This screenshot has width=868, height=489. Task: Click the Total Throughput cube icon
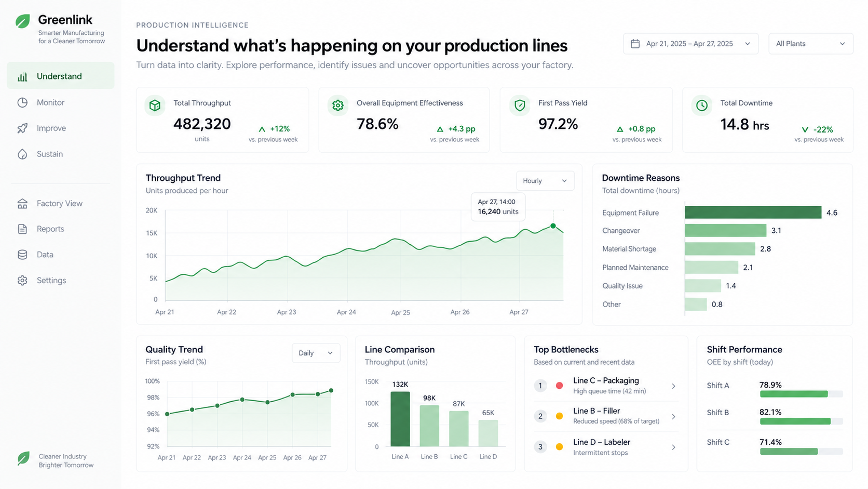click(x=155, y=105)
